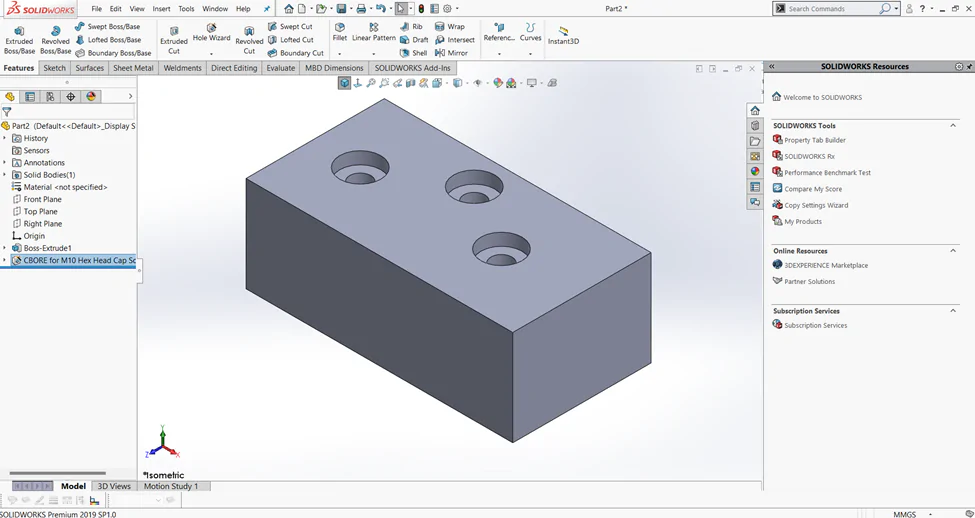
Task: Open the Property Tab Builder link
Action: coord(808,140)
